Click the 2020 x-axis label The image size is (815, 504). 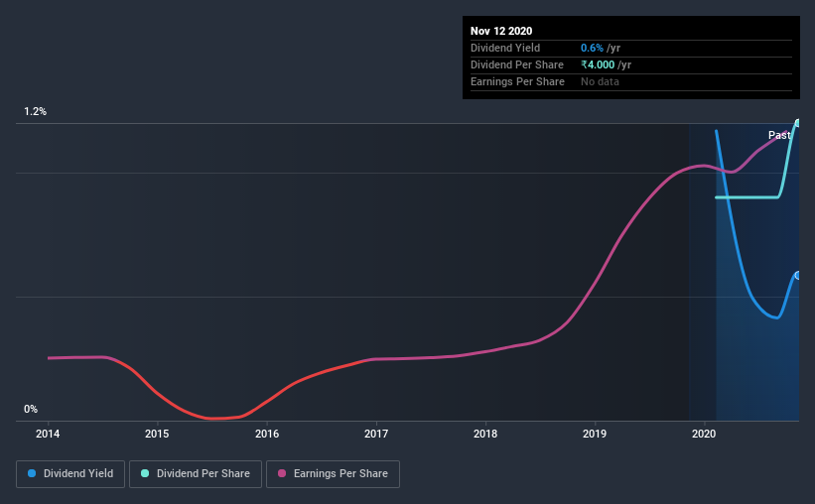coord(704,434)
